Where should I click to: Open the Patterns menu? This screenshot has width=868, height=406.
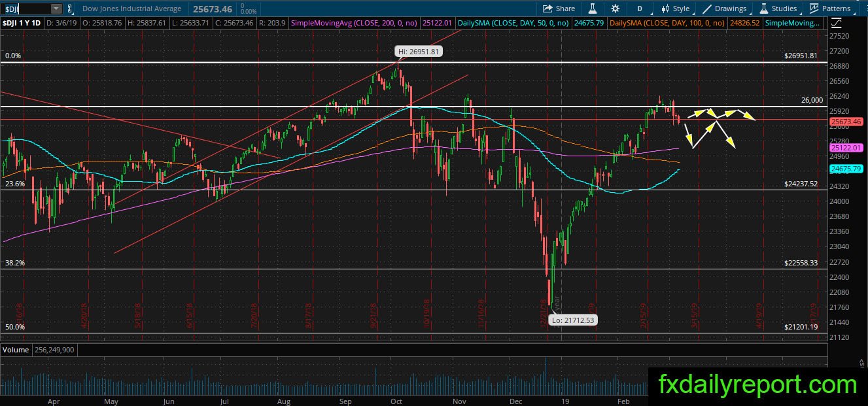(831, 8)
